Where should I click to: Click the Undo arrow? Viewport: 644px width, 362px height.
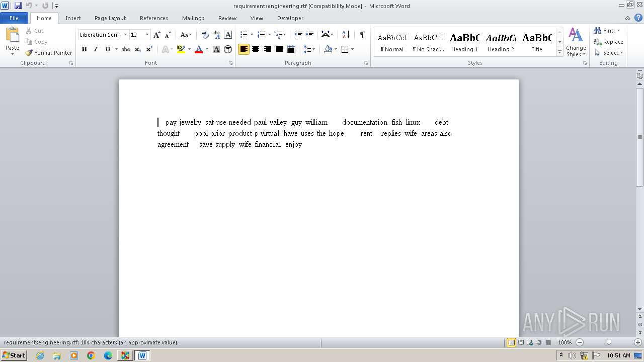29,6
